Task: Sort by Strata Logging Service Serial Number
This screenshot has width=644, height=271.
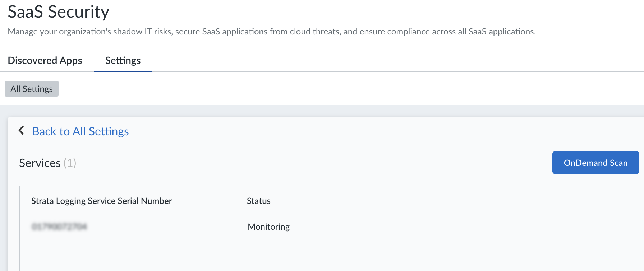Action: pos(102,201)
